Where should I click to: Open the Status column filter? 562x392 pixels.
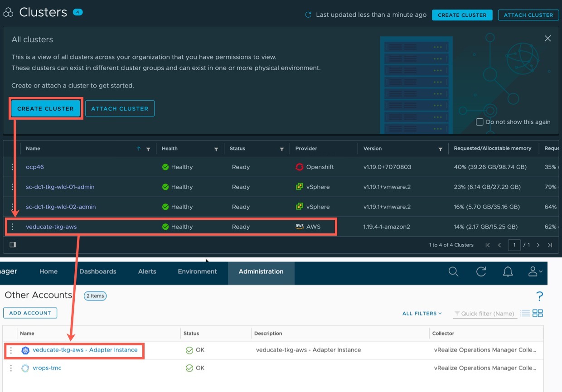coord(282,149)
